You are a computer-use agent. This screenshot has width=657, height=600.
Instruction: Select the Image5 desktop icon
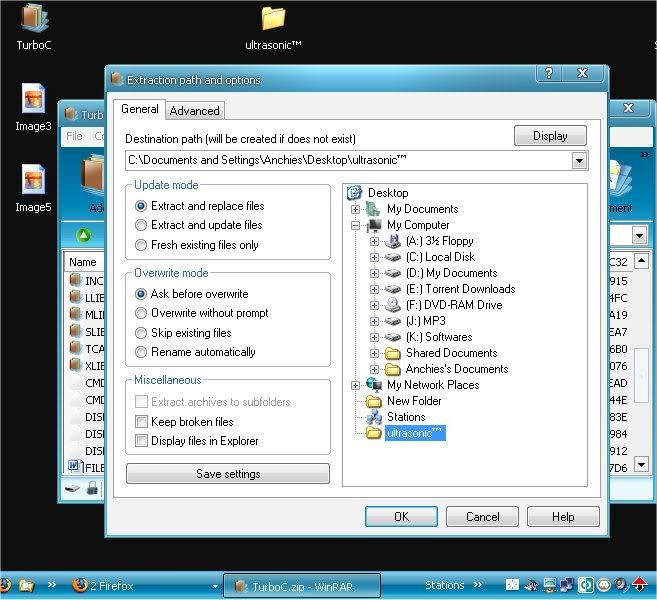pos(33,179)
